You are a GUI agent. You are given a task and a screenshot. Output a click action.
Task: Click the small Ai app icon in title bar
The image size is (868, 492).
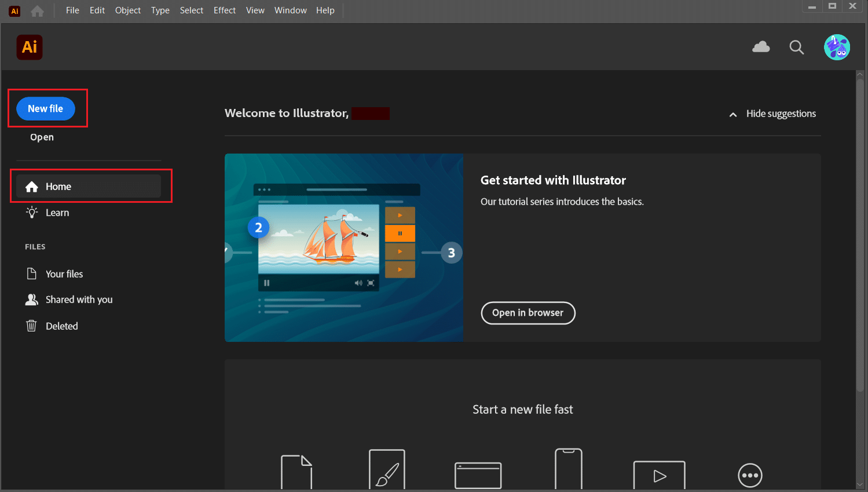tap(14, 11)
